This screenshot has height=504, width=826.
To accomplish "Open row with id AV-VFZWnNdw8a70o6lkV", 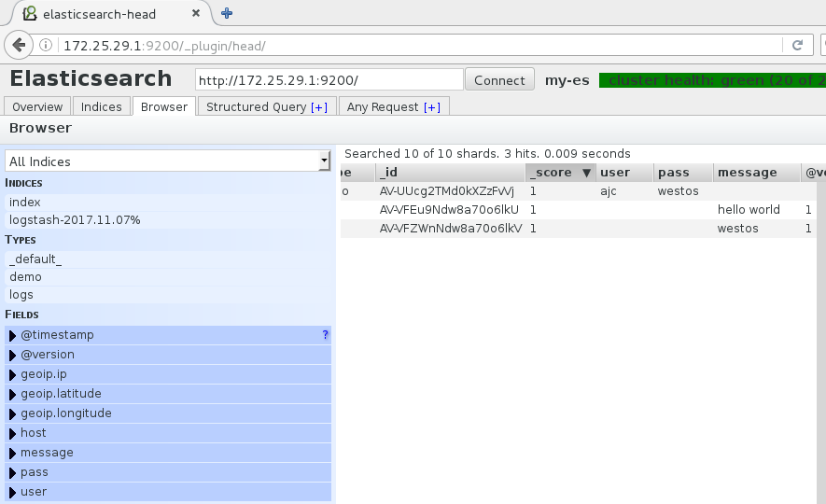I will point(451,228).
